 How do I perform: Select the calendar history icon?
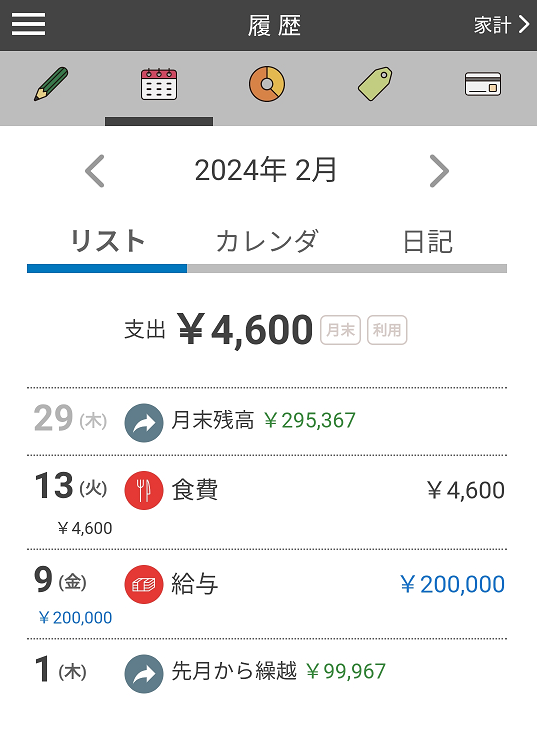click(x=159, y=84)
